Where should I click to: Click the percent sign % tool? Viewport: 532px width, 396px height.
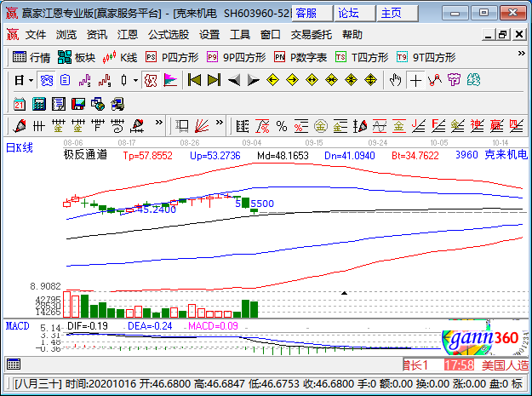coord(281,126)
